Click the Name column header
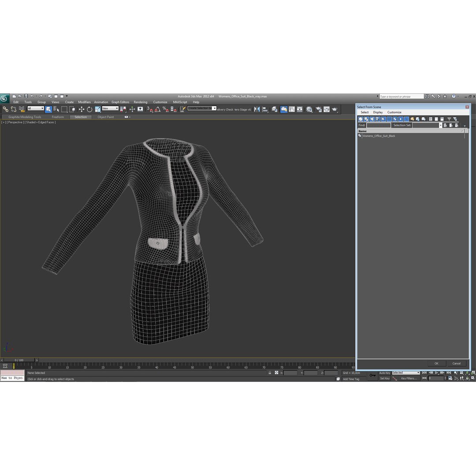This screenshot has height=476, width=476. click(x=411, y=131)
